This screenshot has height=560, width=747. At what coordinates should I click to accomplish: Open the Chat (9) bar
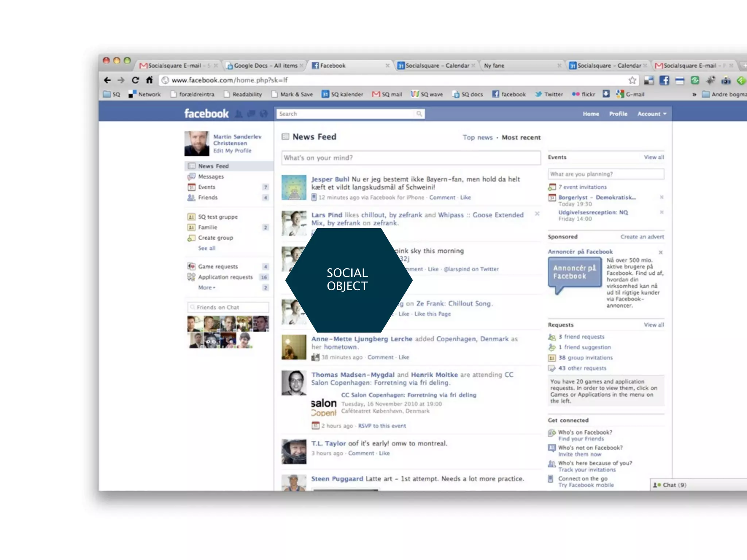click(674, 485)
